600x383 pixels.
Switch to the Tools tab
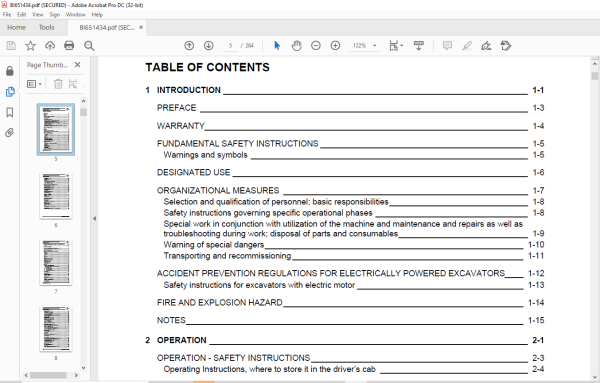click(46, 28)
